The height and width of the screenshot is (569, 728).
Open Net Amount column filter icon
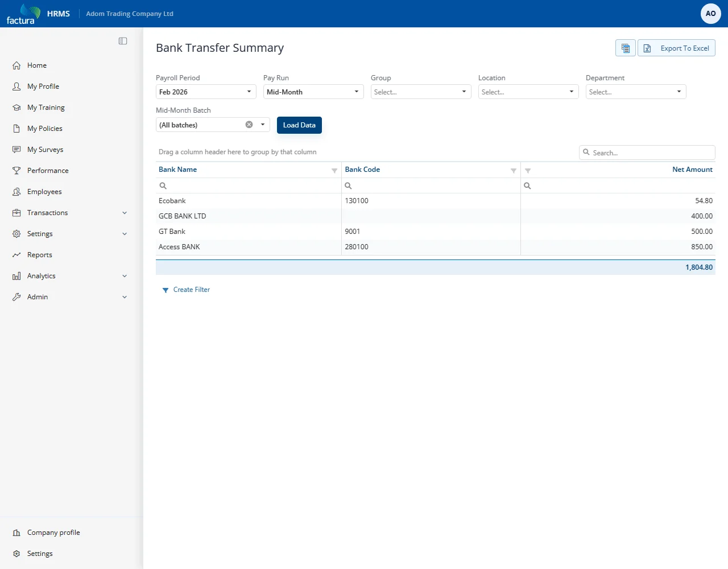528,171
